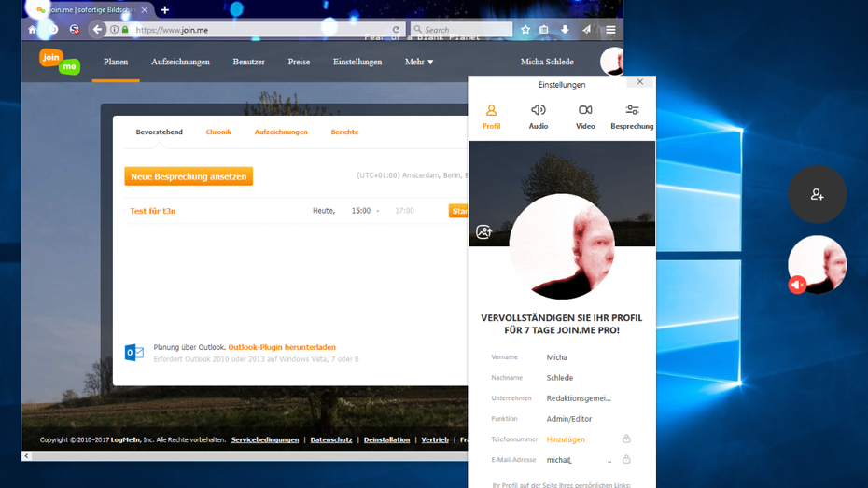Open the Planen menu item

coord(116,62)
